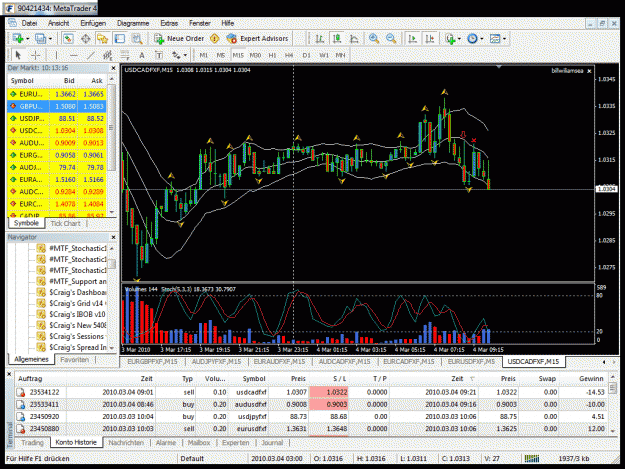The width and height of the screenshot is (625, 469).
Task: Open the Templates icon
Action: click(495, 39)
